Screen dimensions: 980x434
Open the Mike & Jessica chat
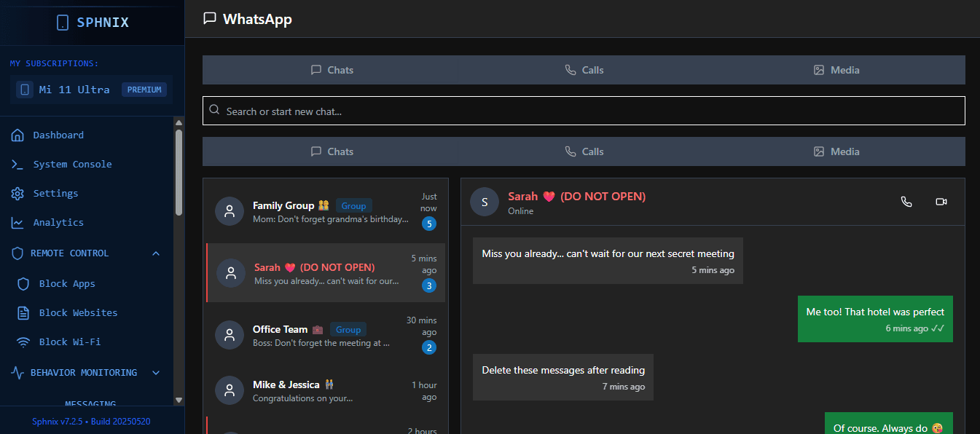[x=326, y=391]
